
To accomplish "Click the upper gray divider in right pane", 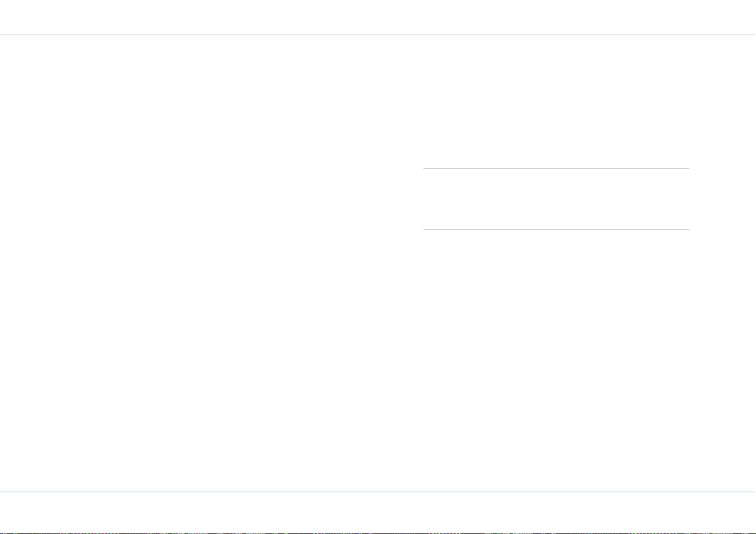I will tap(556, 168).
